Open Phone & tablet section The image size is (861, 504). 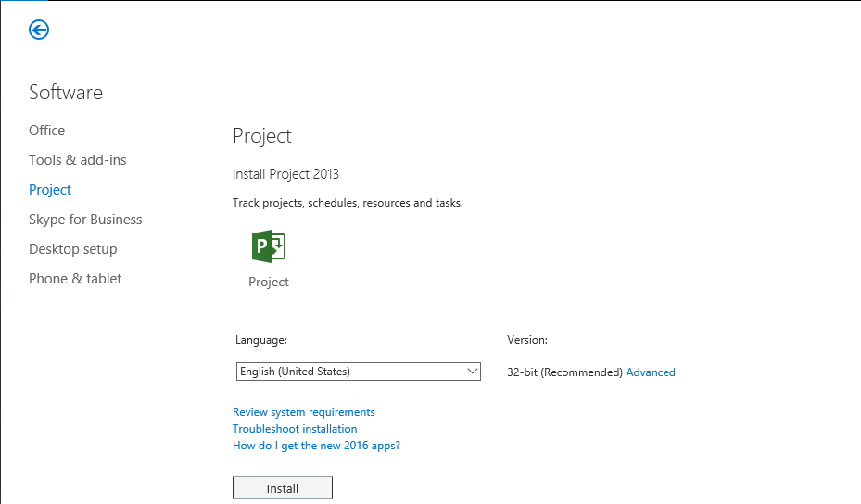tap(75, 278)
